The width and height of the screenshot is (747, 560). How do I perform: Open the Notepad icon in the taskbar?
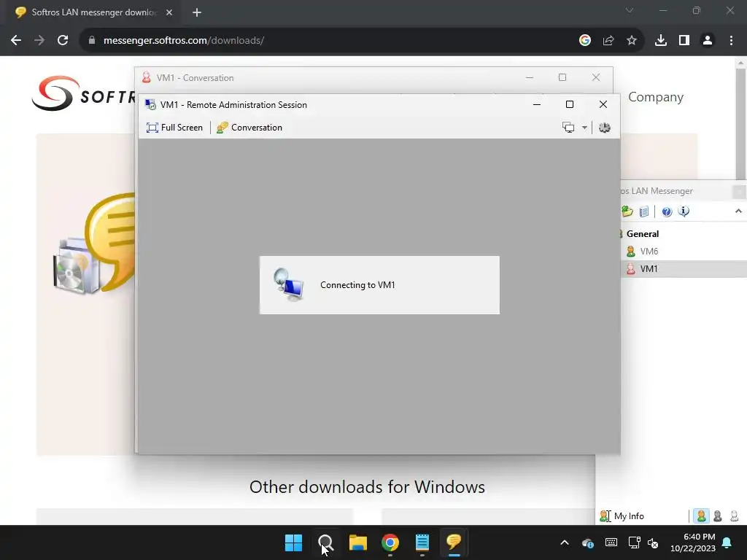(422, 542)
